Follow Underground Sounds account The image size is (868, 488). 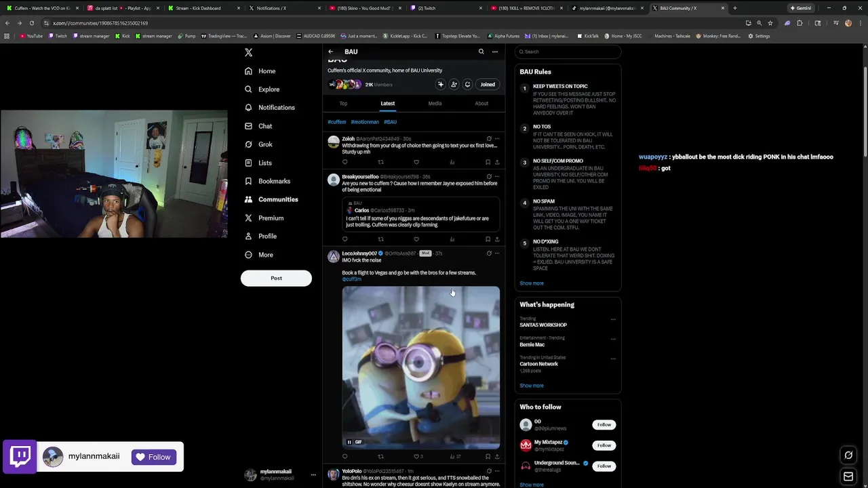point(604,466)
